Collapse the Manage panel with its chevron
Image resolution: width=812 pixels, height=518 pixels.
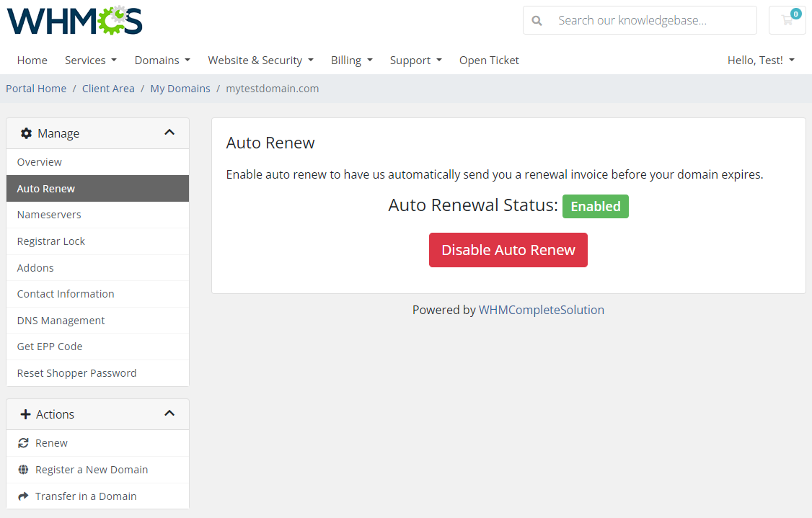pyautogui.click(x=169, y=133)
